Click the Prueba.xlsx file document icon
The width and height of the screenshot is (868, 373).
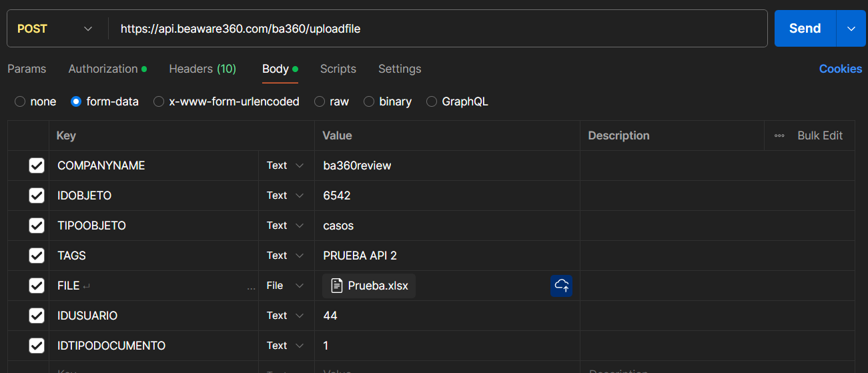point(337,286)
